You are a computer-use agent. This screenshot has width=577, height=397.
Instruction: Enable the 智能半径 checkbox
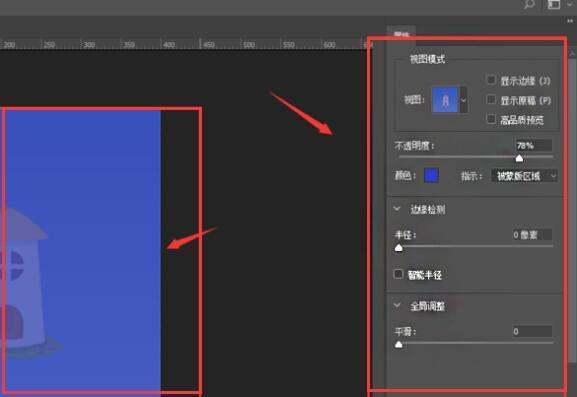(x=398, y=274)
